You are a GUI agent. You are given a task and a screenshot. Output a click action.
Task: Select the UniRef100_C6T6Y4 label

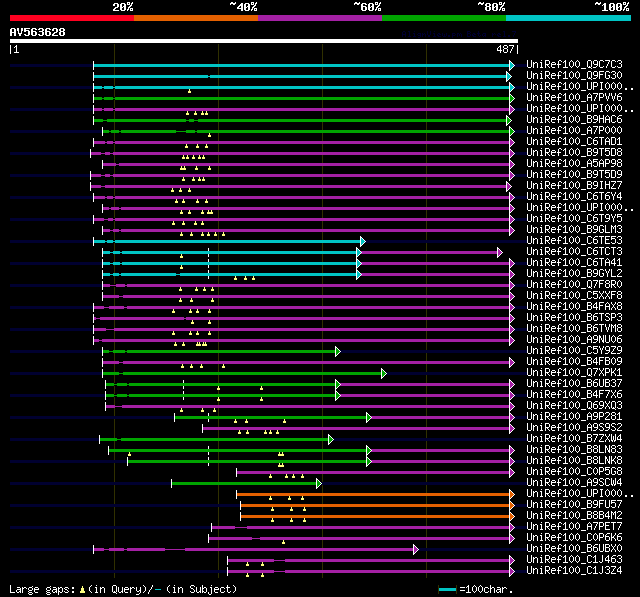click(x=574, y=197)
